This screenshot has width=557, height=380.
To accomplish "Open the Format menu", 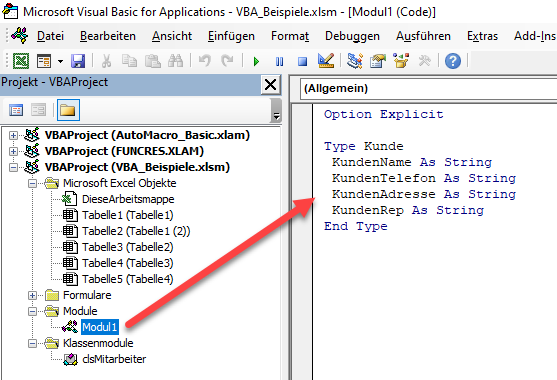I will 290,36.
